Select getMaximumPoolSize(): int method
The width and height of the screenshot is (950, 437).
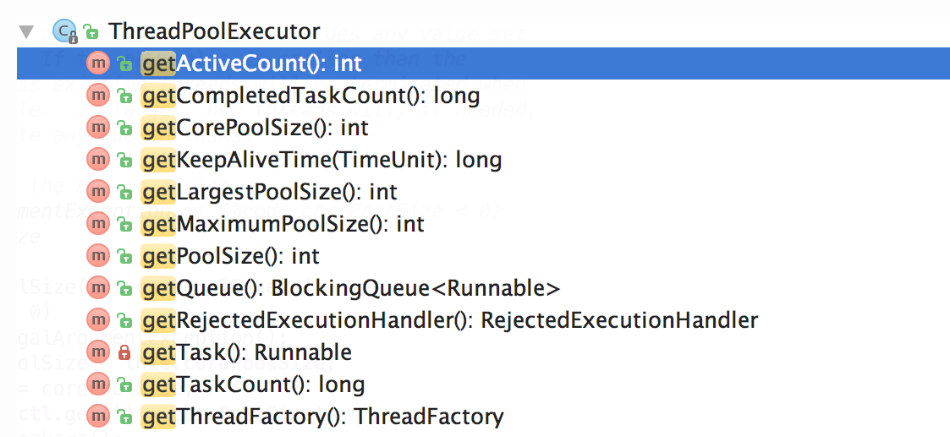pyautogui.click(x=284, y=224)
